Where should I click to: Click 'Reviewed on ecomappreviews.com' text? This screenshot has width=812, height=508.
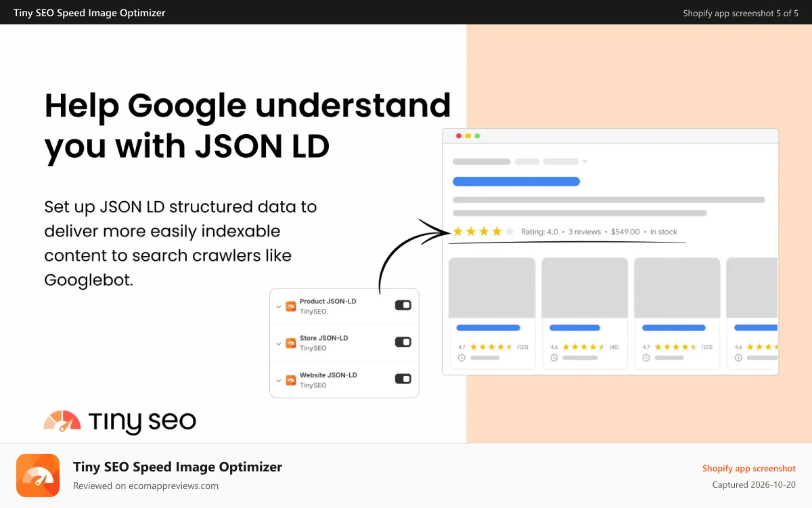(x=146, y=486)
